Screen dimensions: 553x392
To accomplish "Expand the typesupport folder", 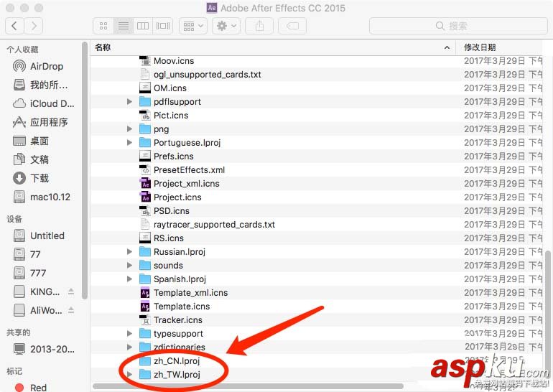I will 129,333.
